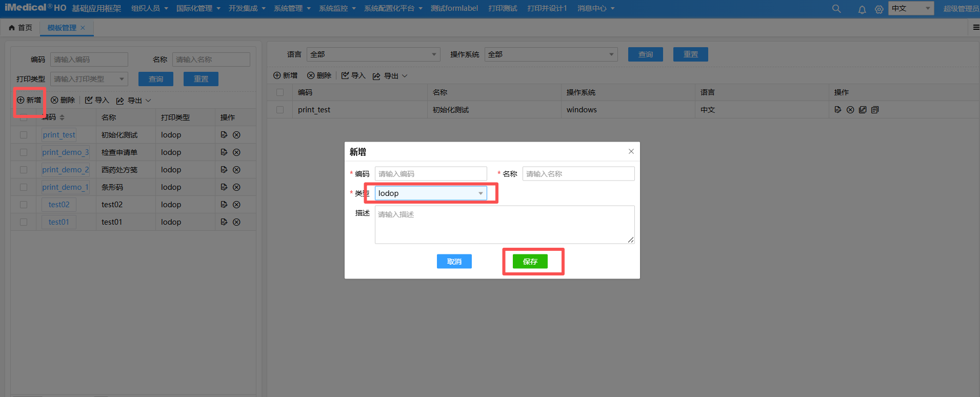Click the green 保存 button

(530, 262)
